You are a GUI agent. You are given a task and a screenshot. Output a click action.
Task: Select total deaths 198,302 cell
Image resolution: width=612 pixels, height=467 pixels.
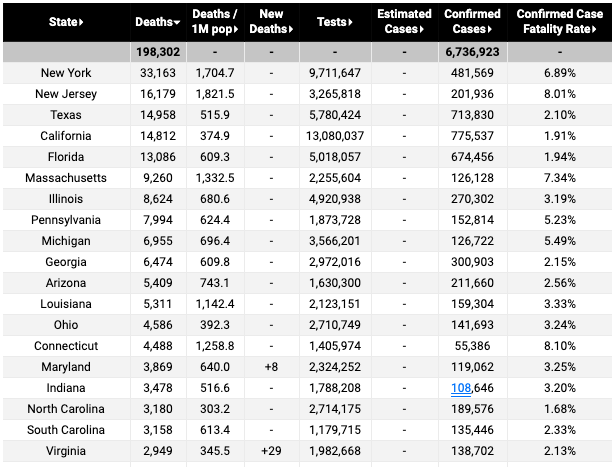[158, 52]
